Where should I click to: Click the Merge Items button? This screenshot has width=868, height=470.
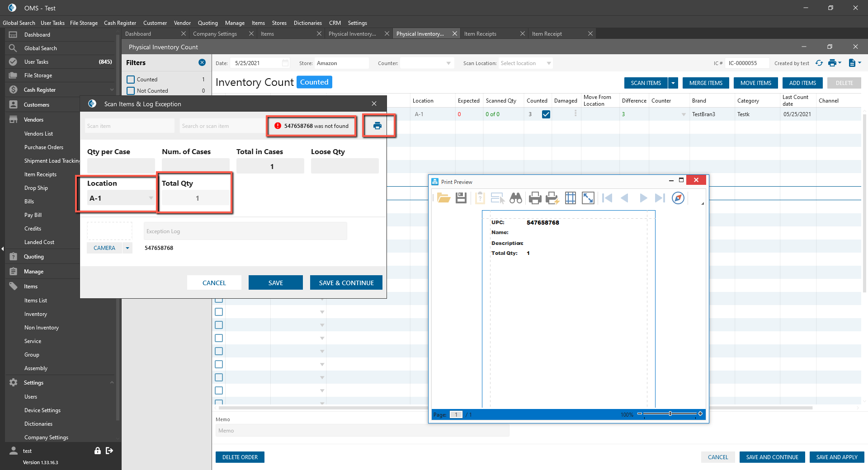pos(706,83)
